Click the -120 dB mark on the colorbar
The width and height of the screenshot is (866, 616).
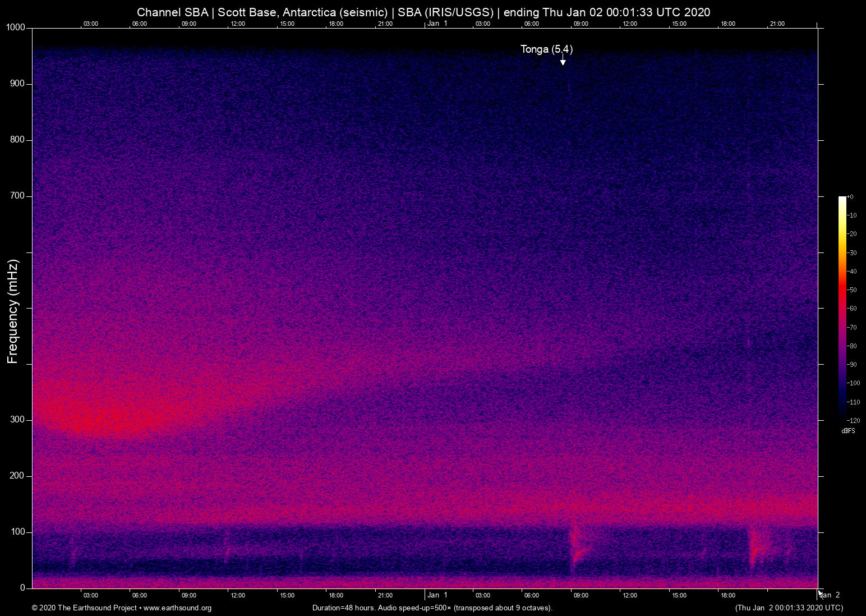click(851, 420)
